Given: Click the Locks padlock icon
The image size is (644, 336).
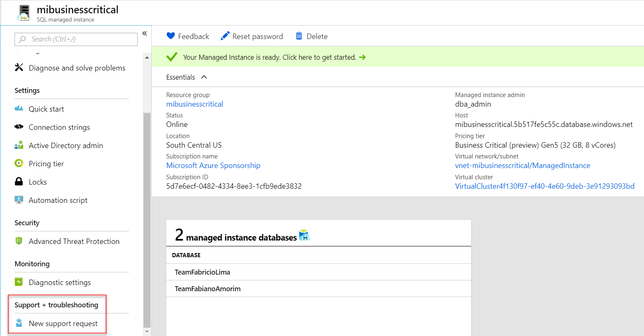Looking at the screenshot, I should (x=19, y=182).
